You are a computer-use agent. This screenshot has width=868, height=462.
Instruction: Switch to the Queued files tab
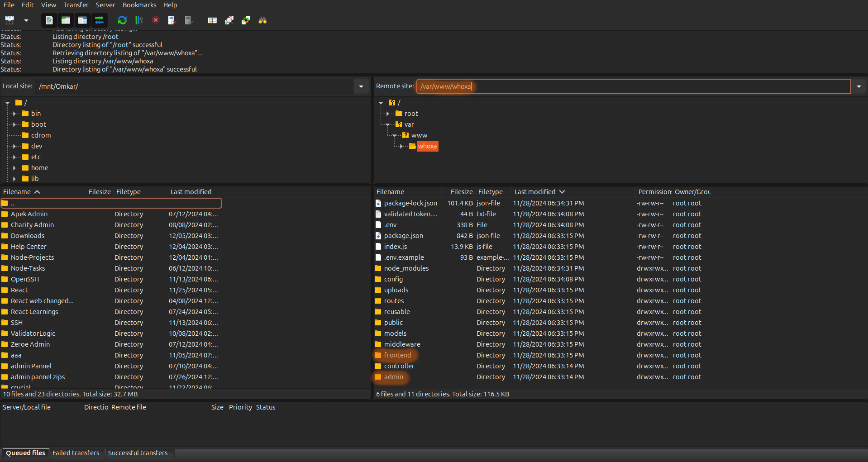coord(25,453)
